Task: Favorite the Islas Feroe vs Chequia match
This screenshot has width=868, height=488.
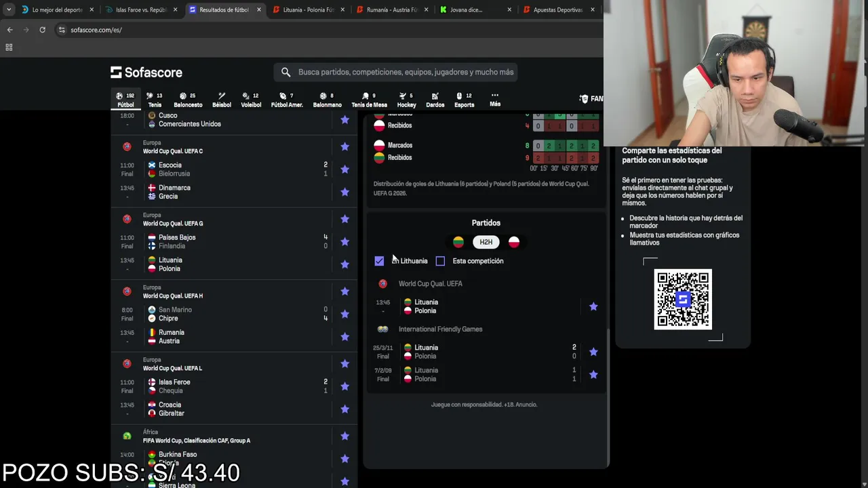Action: pos(344,386)
